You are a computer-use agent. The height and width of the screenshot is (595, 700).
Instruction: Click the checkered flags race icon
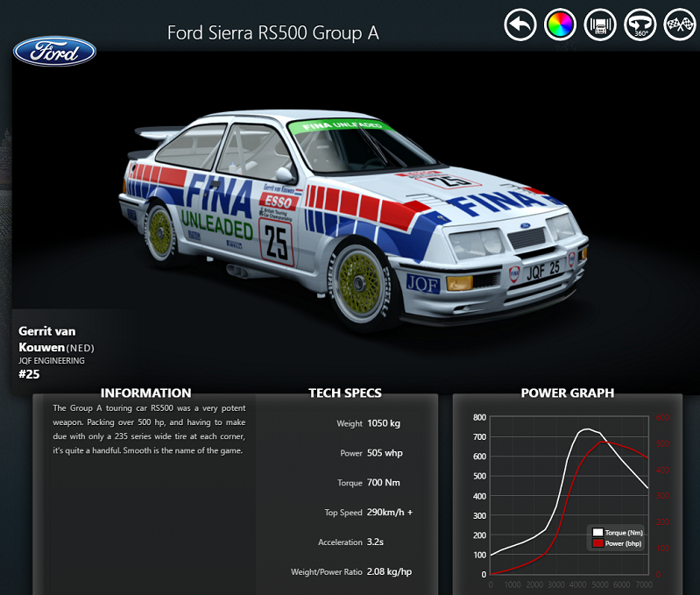pyautogui.click(x=680, y=25)
